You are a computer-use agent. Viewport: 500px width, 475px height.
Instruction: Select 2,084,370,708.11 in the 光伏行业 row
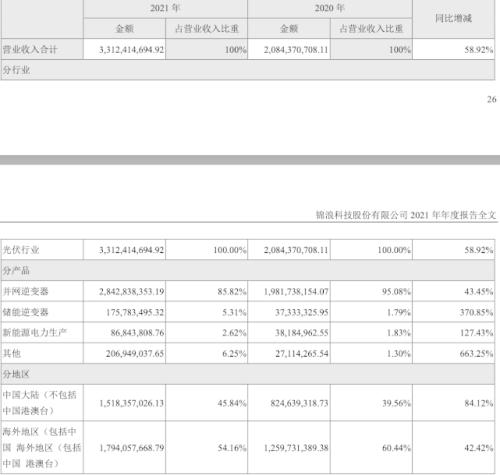point(296,250)
